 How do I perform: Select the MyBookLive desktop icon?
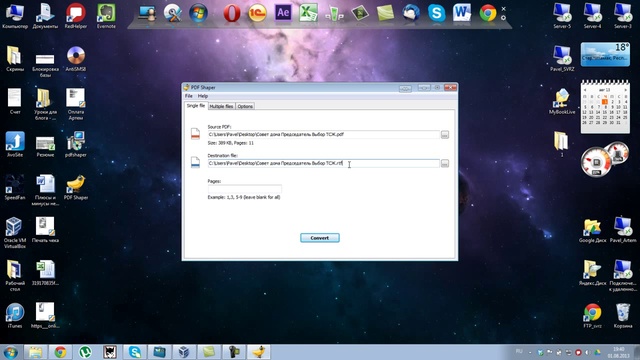tap(562, 102)
